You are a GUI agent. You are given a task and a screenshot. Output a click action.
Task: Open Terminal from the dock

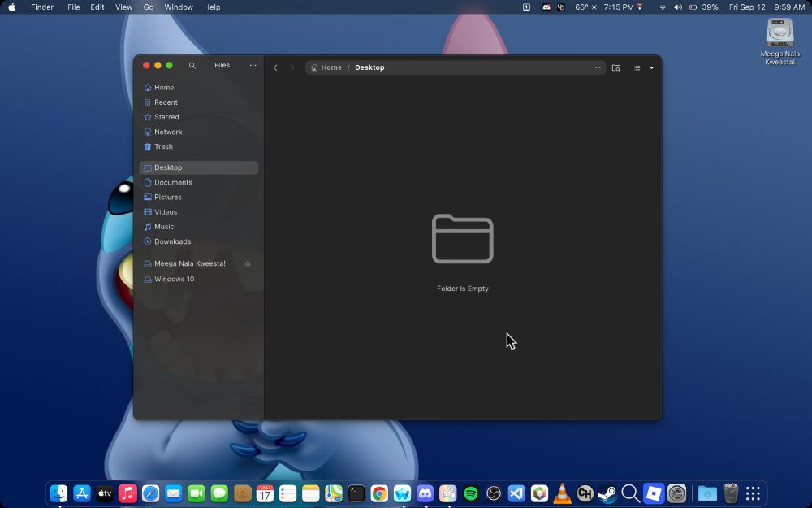coord(356,493)
